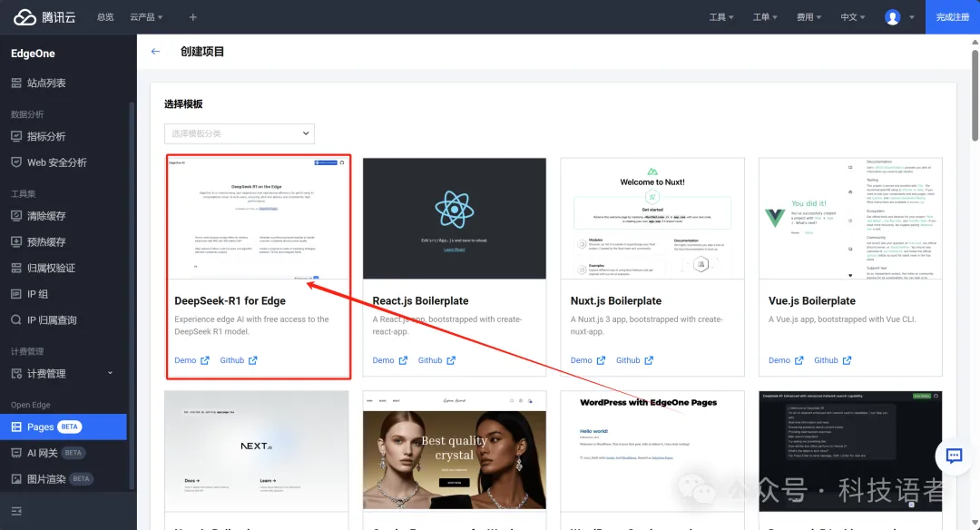The height and width of the screenshot is (530, 980).
Task: Select the dark DeepSeek search template thumbnail
Action: 850,451
